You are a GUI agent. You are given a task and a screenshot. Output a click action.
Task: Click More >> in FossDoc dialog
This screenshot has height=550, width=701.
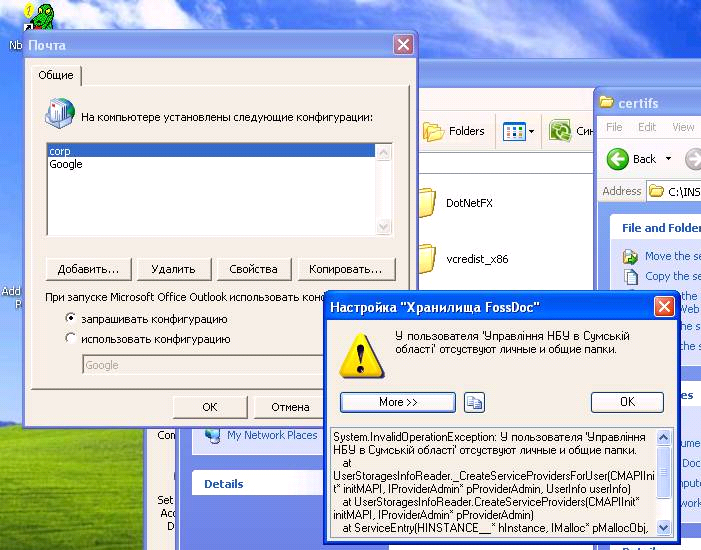point(398,402)
